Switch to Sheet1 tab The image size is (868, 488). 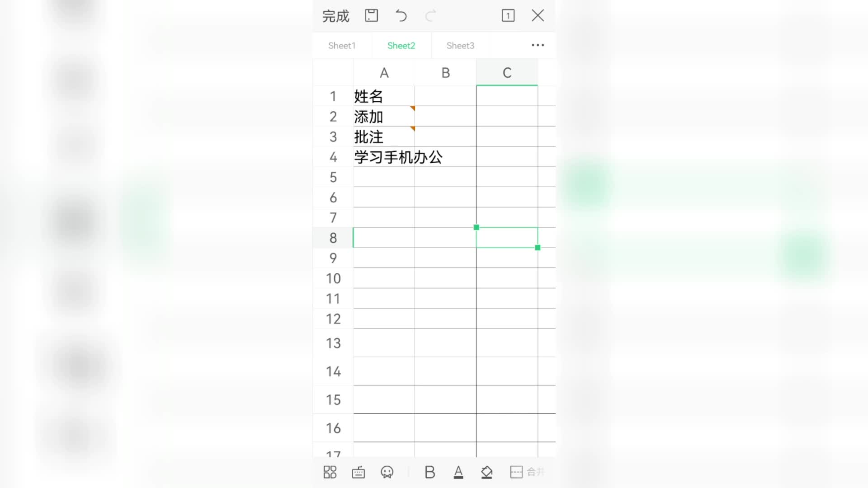coord(342,45)
